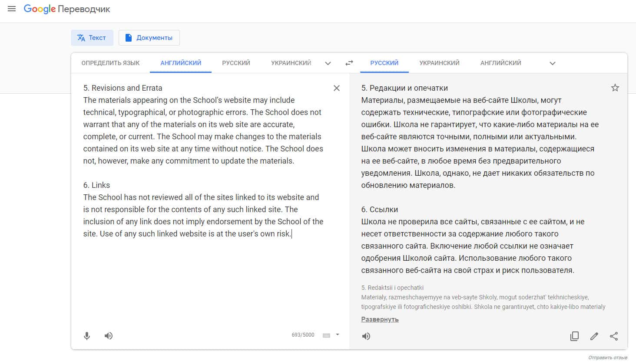The height and width of the screenshot is (364, 636).
Task: Select ОПРЕДЕЛИТЬ ЯЗЫК source tab
Action: pyautogui.click(x=110, y=63)
